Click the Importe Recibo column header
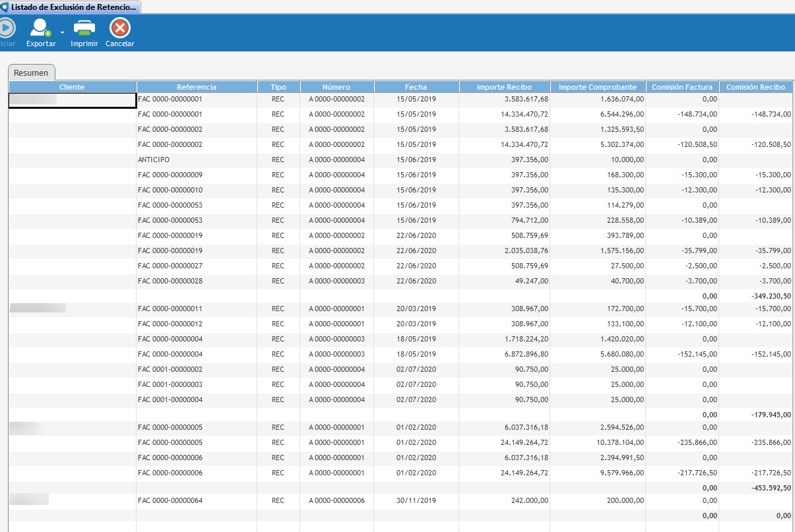This screenshot has height=532, width=795. pyautogui.click(x=504, y=87)
